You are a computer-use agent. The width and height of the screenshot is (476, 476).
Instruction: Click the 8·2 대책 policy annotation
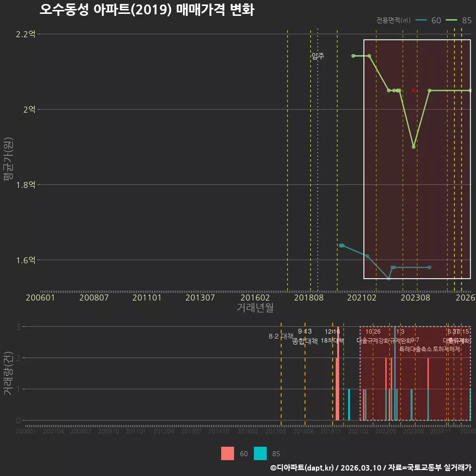pos(281,336)
